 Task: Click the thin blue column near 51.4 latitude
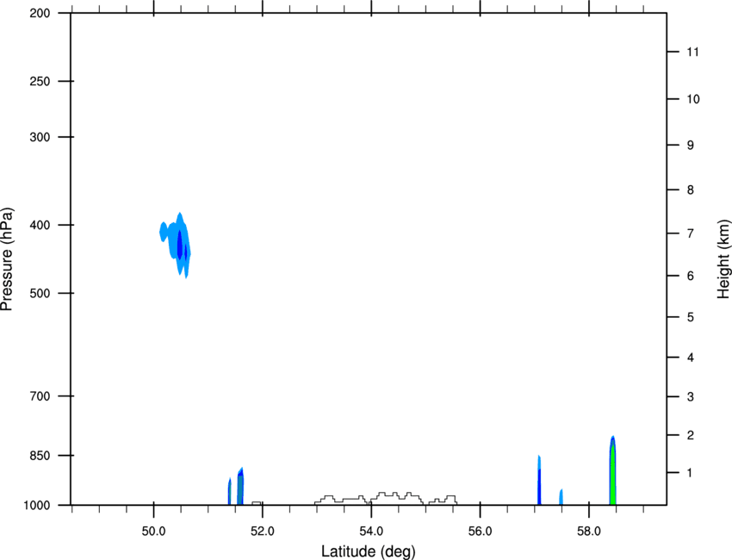[x=229, y=491]
